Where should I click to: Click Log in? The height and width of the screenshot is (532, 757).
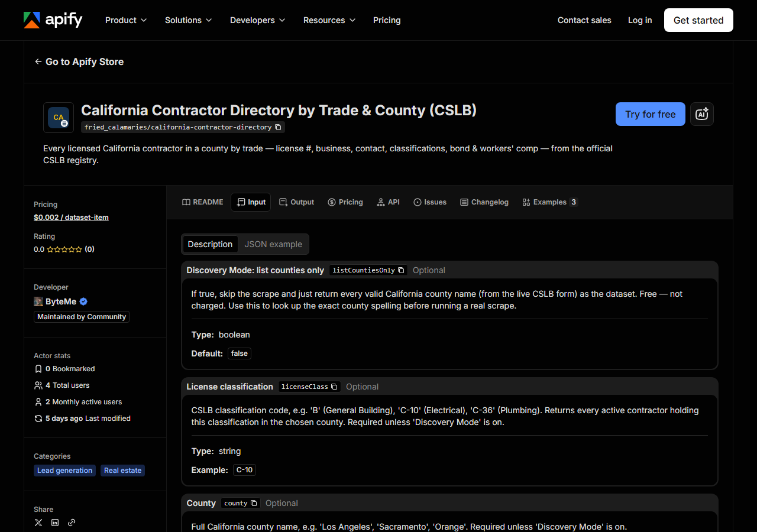tap(640, 20)
